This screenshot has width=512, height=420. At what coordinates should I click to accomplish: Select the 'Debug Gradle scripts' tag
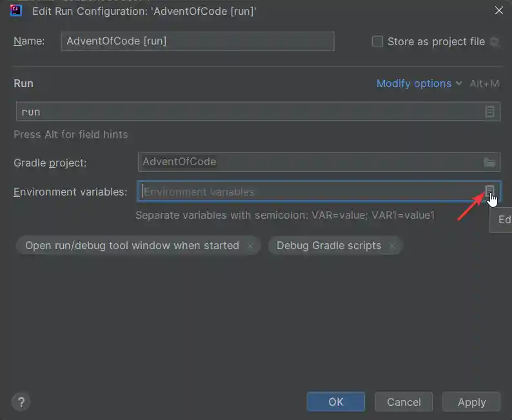click(328, 246)
